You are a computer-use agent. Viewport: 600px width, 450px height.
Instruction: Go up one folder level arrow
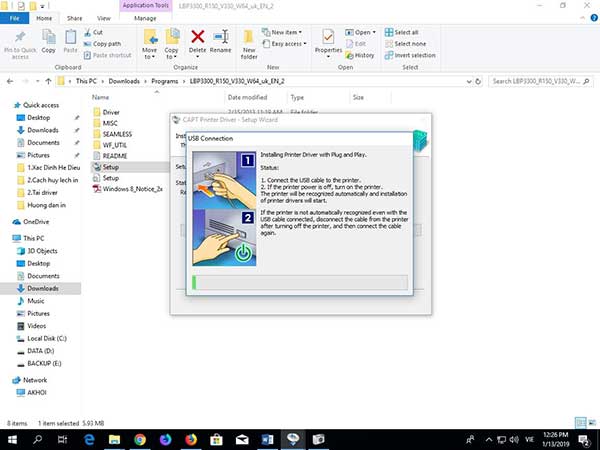pyautogui.click(x=48, y=81)
